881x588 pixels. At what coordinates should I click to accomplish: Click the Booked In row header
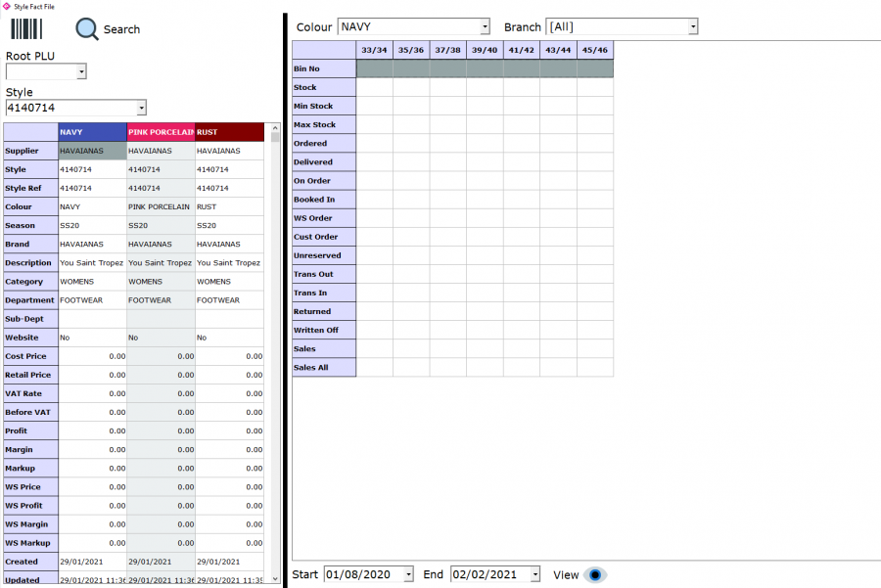(324, 200)
